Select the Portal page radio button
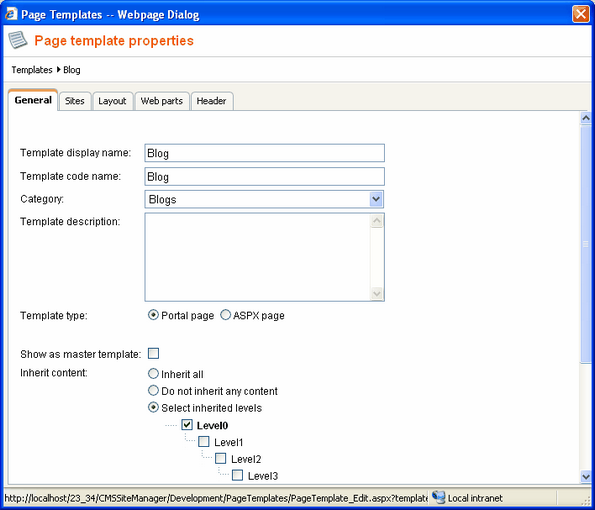Image resolution: width=595 pixels, height=510 pixels. tap(153, 315)
